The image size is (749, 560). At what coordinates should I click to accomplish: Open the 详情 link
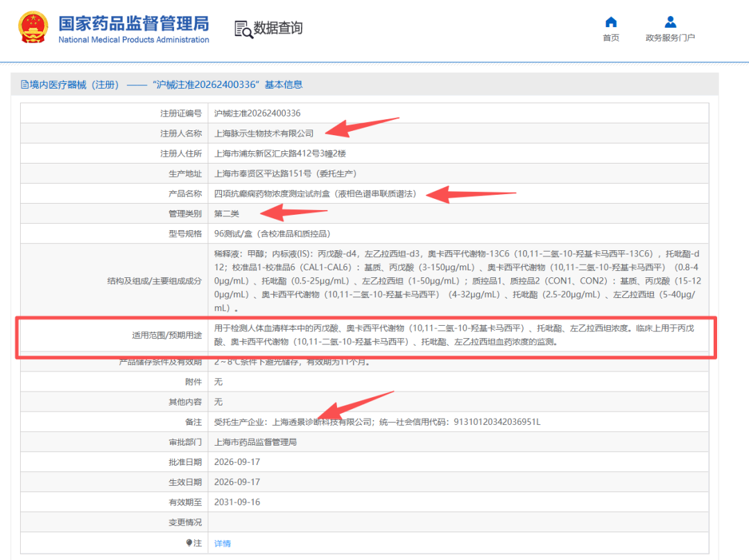tap(222, 543)
